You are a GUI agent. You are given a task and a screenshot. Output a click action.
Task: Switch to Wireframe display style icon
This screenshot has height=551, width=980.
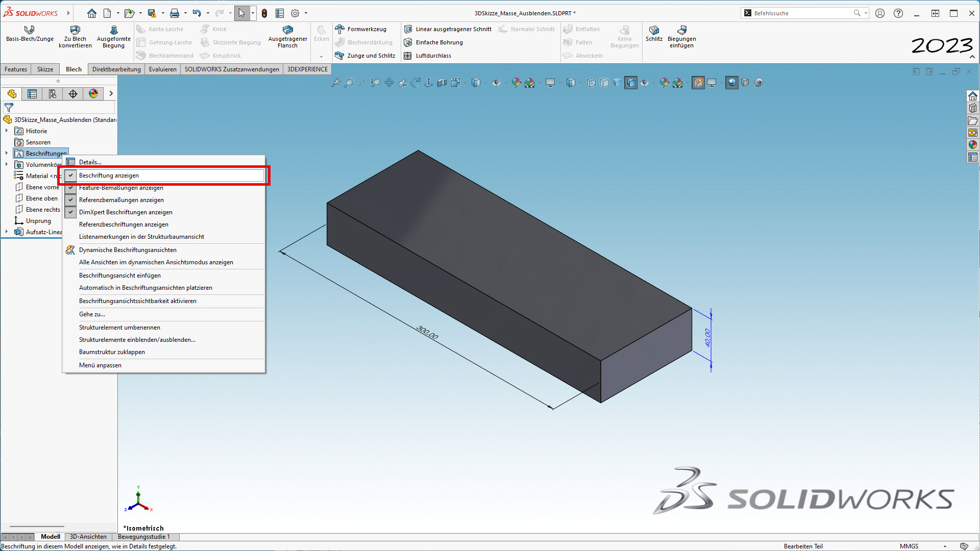591,83
